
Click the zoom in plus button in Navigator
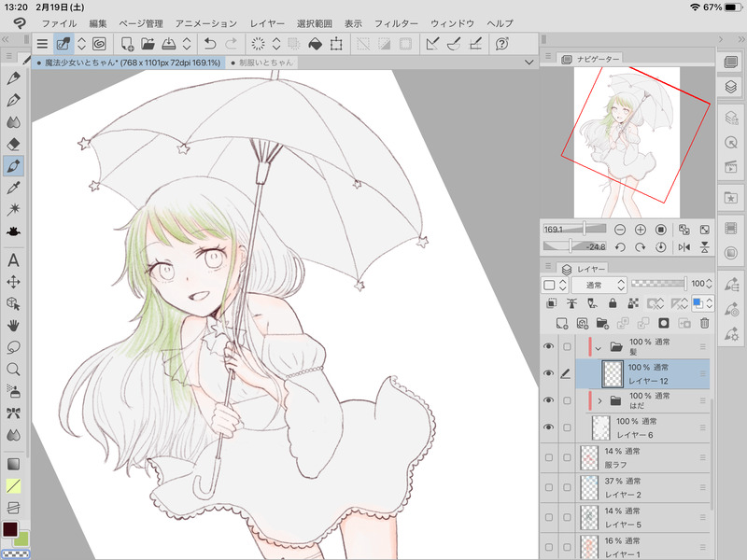[641, 230]
